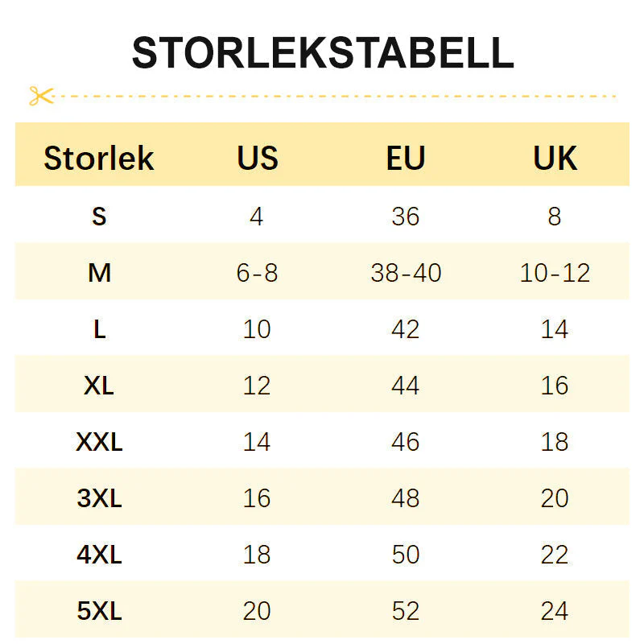The width and height of the screenshot is (644, 644).
Task: Click the XXL size row label
Action: [x=99, y=442]
